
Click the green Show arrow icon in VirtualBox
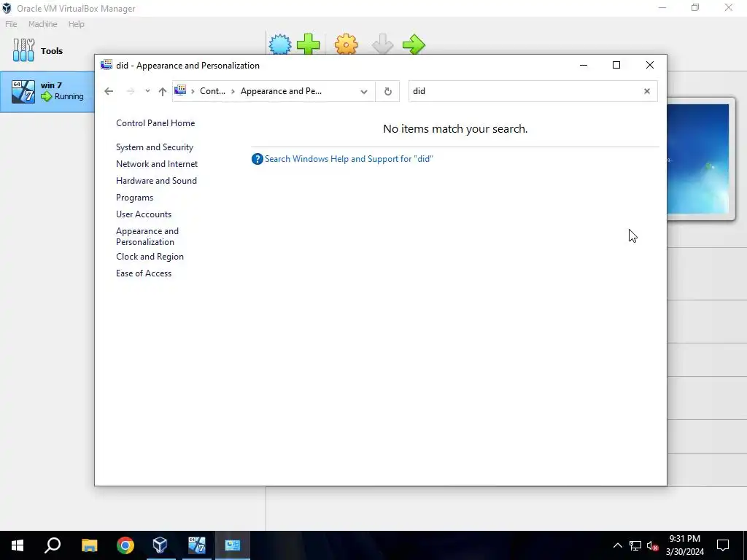click(x=414, y=44)
